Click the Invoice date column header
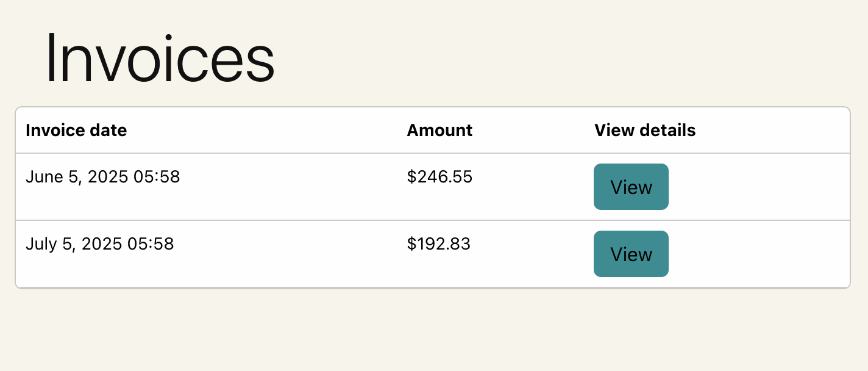 [76, 130]
